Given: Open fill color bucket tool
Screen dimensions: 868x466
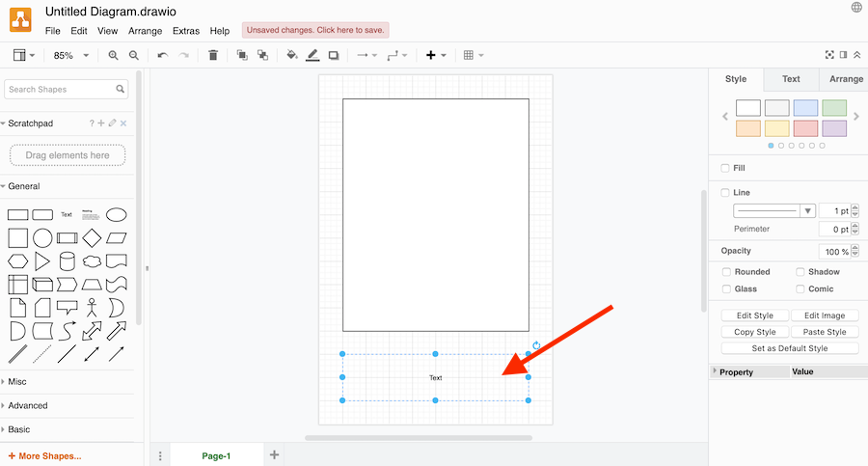Looking at the screenshot, I should (x=291, y=55).
